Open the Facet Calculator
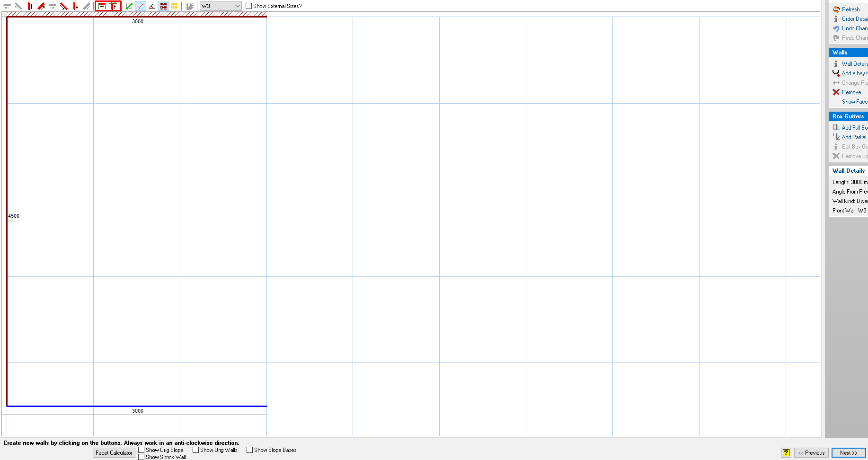The width and height of the screenshot is (868, 460). [x=114, y=453]
